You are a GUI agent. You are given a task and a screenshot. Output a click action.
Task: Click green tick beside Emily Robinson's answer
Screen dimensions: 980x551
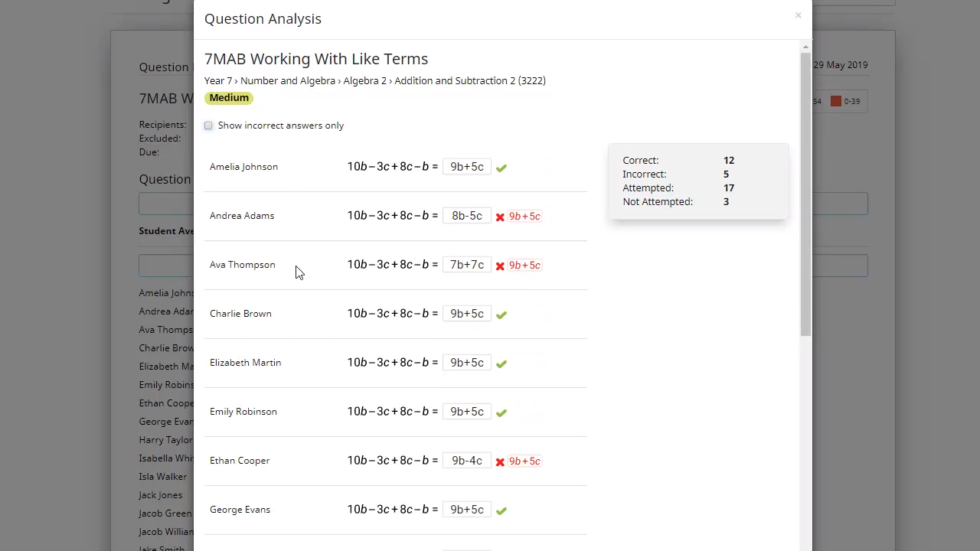[x=501, y=412]
